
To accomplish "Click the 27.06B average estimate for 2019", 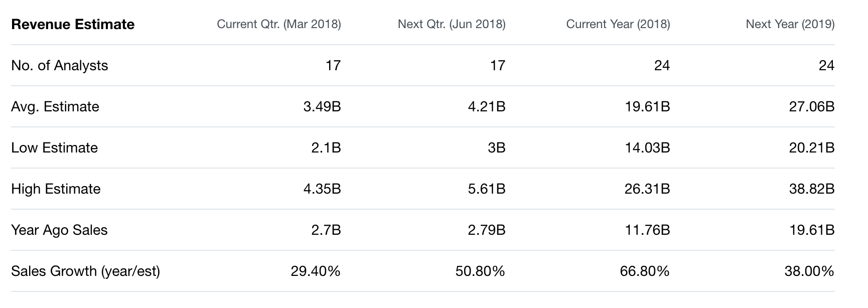I will [x=811, y=107].
